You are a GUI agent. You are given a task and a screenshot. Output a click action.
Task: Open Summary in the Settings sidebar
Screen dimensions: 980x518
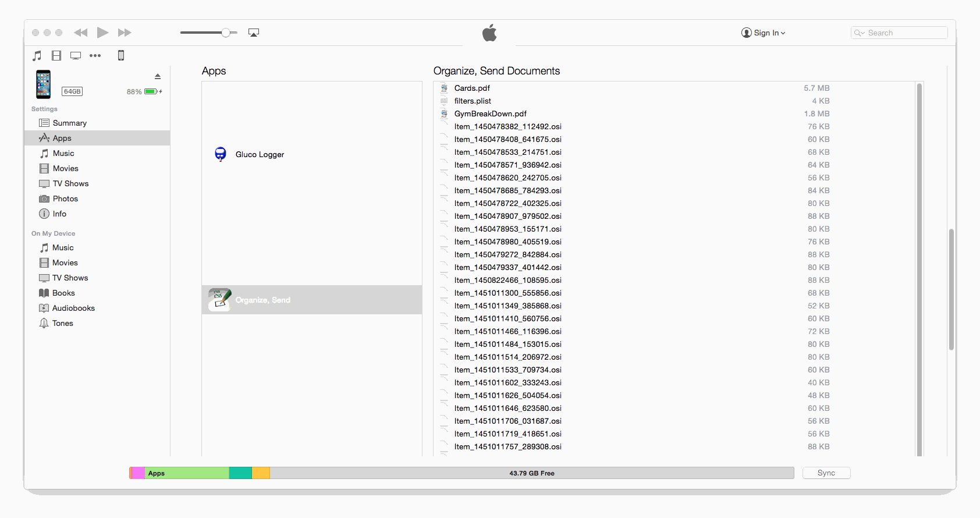coord(69,123)
